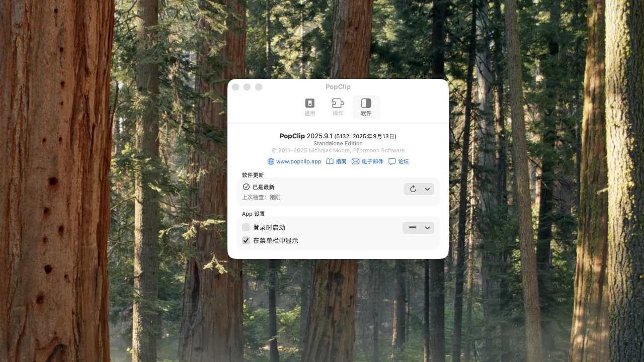644x362 pixels.
Task: Click the list lines icon in App 设置
Action: tap(413, 228)
